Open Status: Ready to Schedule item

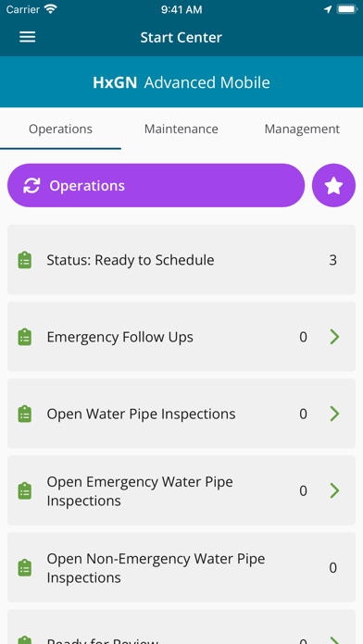181,260
